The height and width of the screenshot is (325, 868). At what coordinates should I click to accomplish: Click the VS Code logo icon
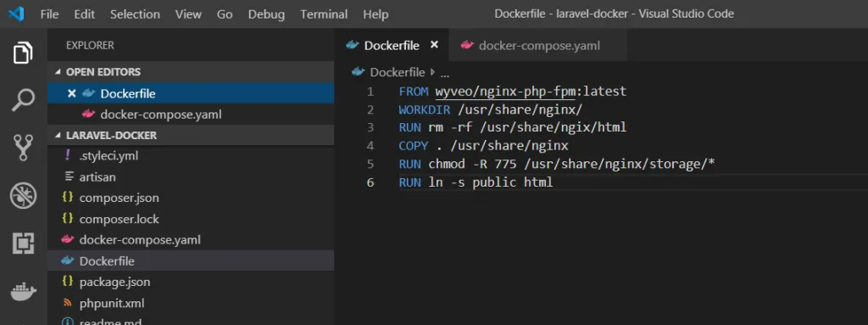tap(16, 14)
